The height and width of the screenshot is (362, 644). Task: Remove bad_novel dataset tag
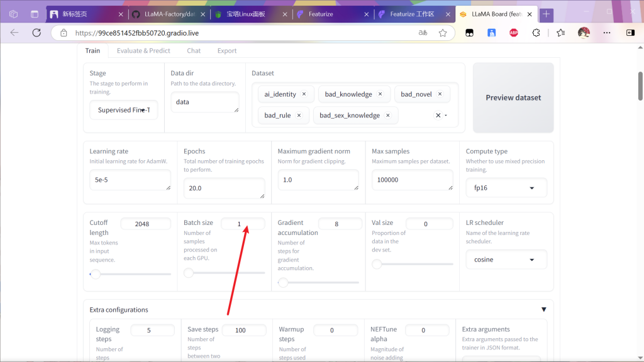tap(440, 94)
